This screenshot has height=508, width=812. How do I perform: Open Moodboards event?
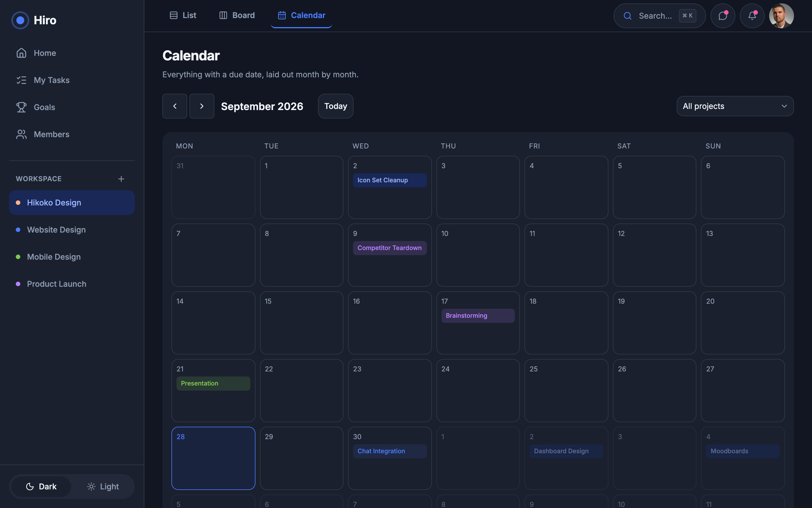coord(743,451)
